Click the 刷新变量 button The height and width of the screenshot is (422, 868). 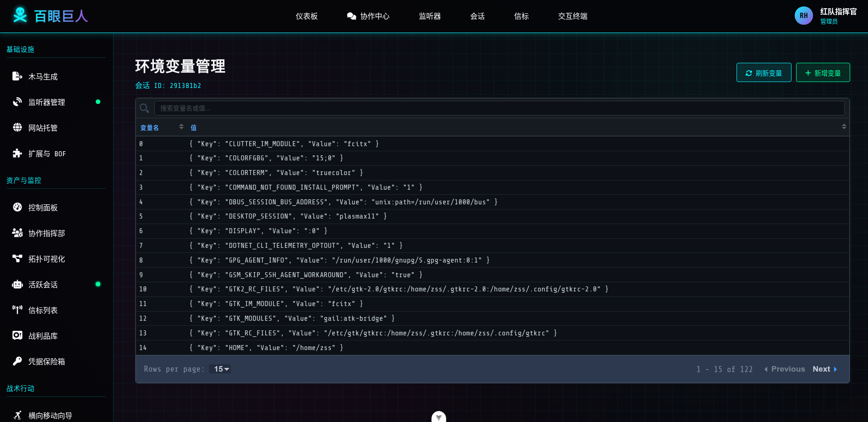(764, 73)
